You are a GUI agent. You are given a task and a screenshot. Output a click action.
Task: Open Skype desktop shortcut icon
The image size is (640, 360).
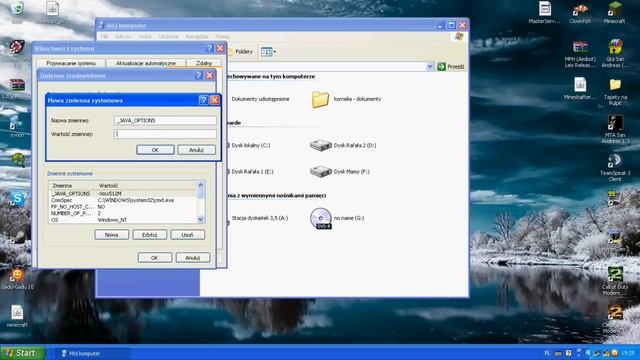18,198
